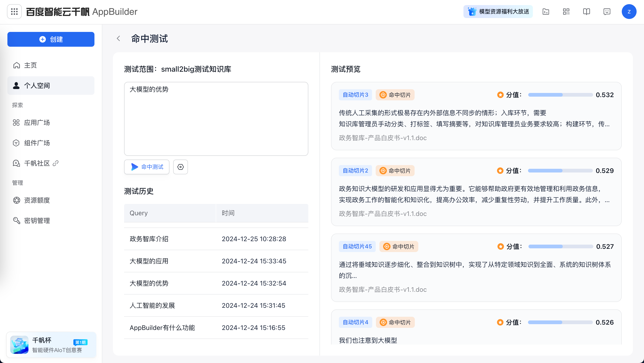Select history row 大模型的优势

click(x=216, y=283)
